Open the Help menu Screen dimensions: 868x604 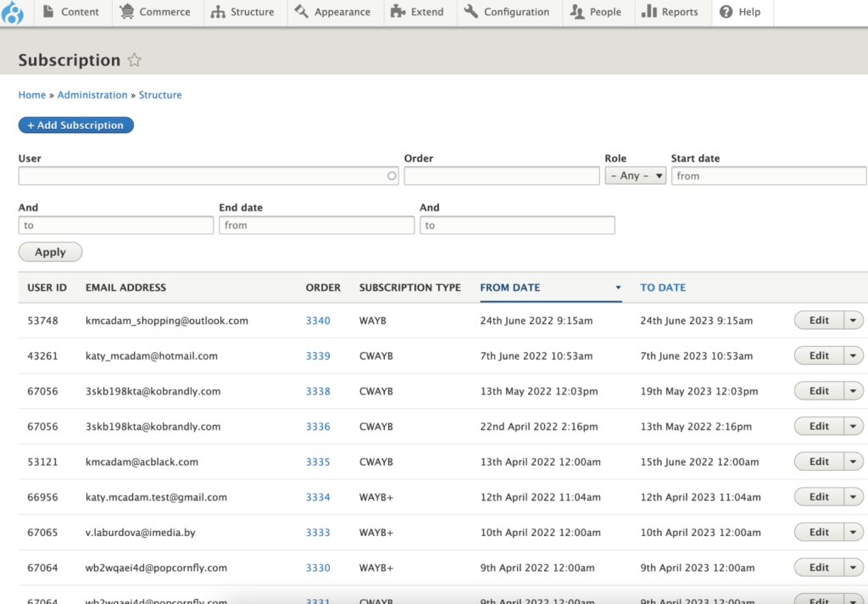(x=742, y=12)
